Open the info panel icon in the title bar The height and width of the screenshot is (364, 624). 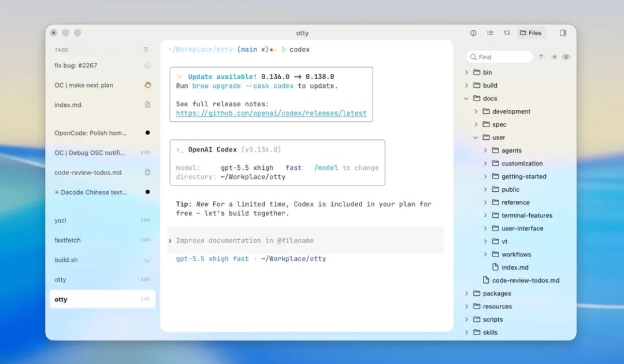tap(473, 33)
